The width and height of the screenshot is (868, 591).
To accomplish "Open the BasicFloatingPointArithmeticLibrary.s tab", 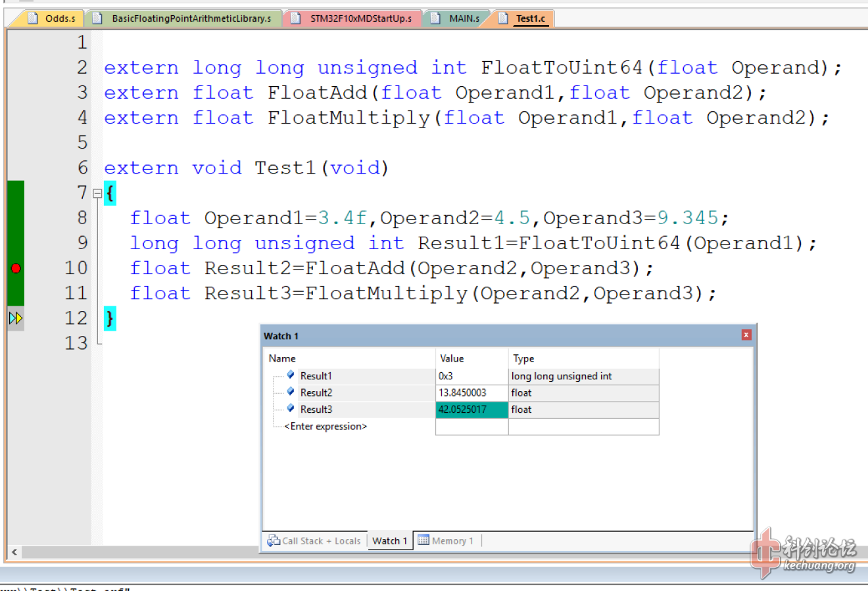I will [191, 18].
